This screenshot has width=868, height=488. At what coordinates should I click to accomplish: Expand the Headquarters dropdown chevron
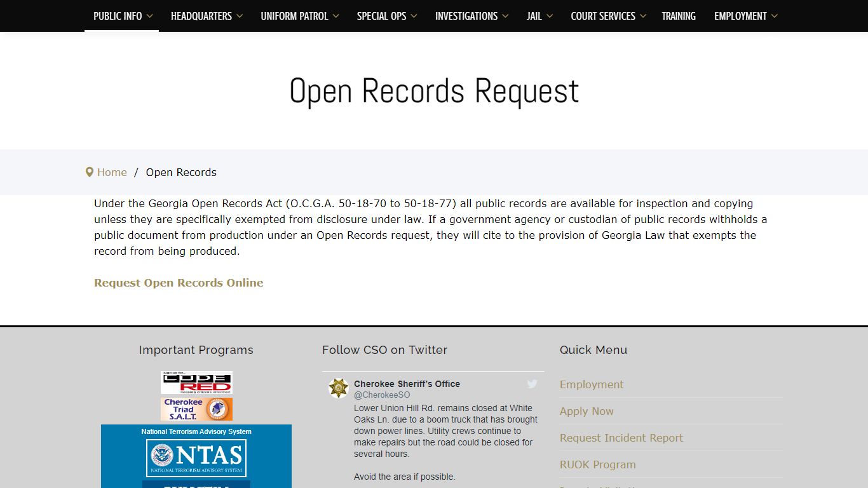pos(240,17)
